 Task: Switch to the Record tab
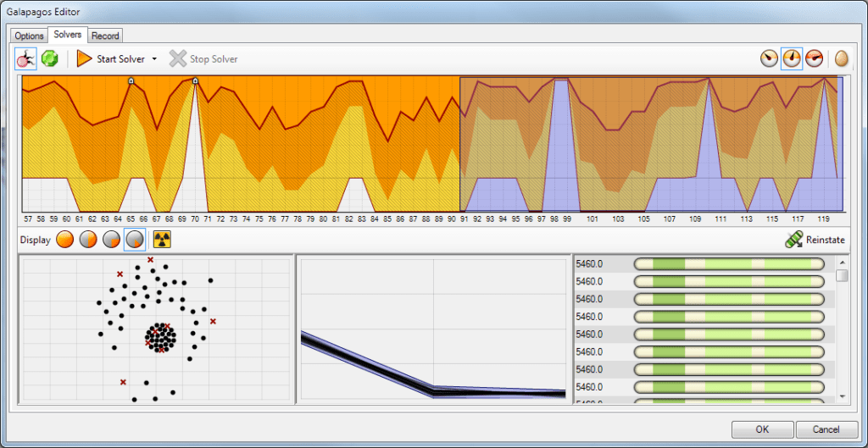pos(105,36)
